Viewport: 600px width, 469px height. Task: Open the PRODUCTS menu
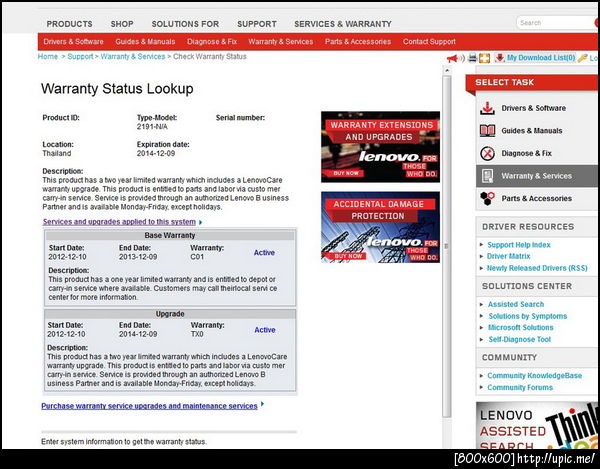[69, 24]
